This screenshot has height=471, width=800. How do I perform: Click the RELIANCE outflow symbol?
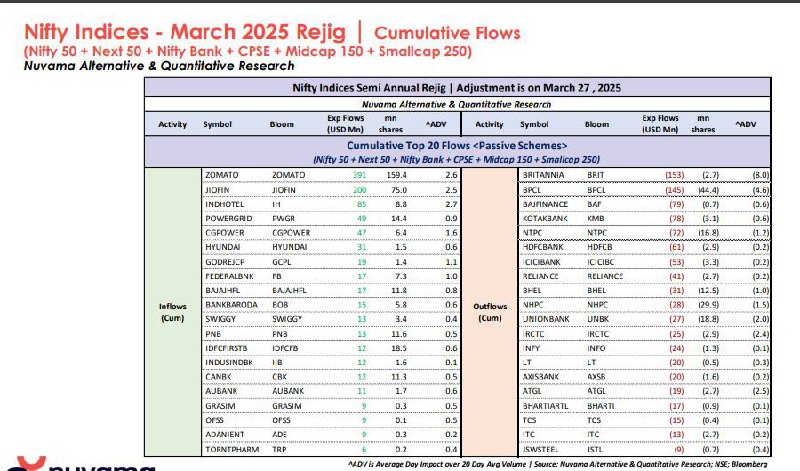tap(540, 276)
